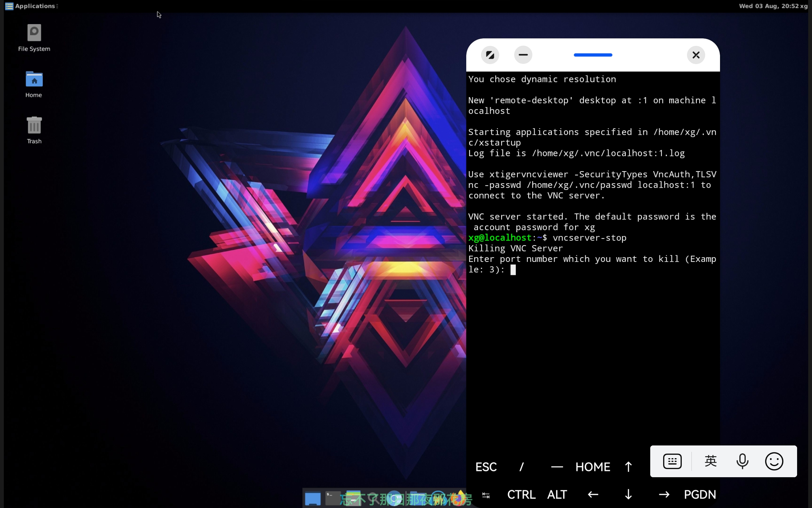Switch input language with the 英 button
Image resolution: width=812 pixels, height=508 pixels.
coord(711,461)
